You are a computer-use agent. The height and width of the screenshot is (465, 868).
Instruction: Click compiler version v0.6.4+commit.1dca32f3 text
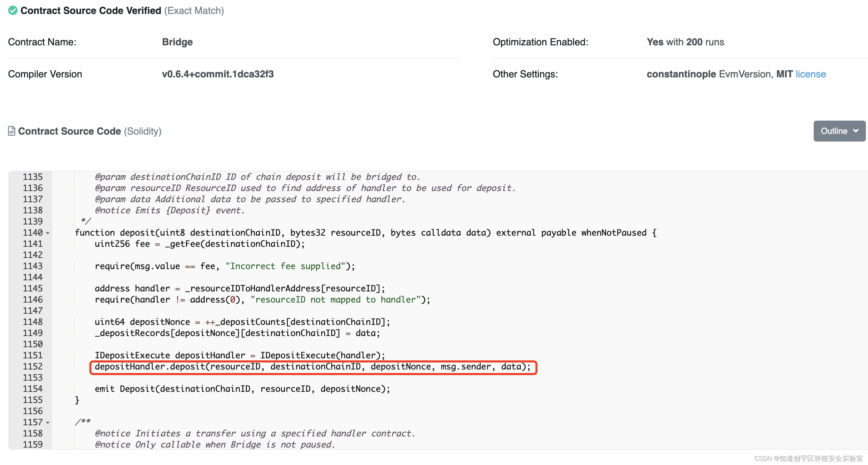pos(218,74)
